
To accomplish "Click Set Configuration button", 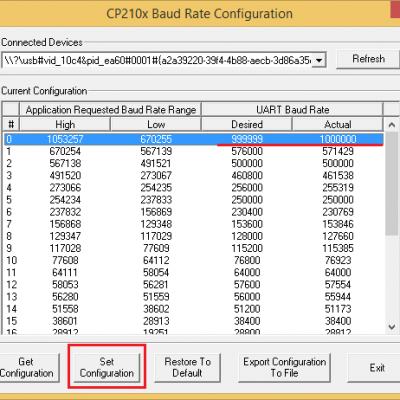I will [107, 367].
